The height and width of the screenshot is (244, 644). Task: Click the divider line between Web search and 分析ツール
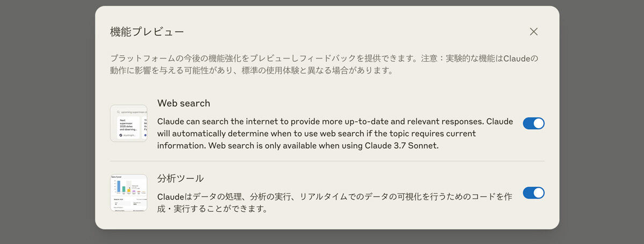click(x=327, y=161)
